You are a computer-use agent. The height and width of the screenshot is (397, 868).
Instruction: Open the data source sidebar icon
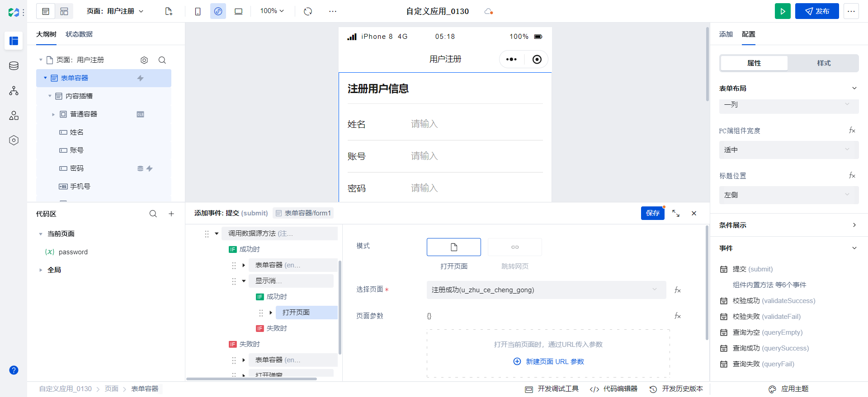pyautogui.click(x=14, y=66)
